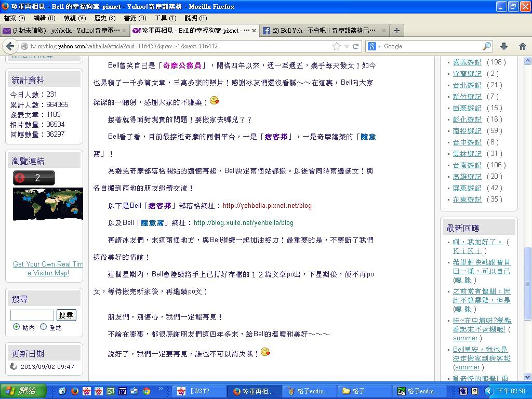Open the 南投遊記 category link
This screenshot has height=399, width=532.
[467, 130]
